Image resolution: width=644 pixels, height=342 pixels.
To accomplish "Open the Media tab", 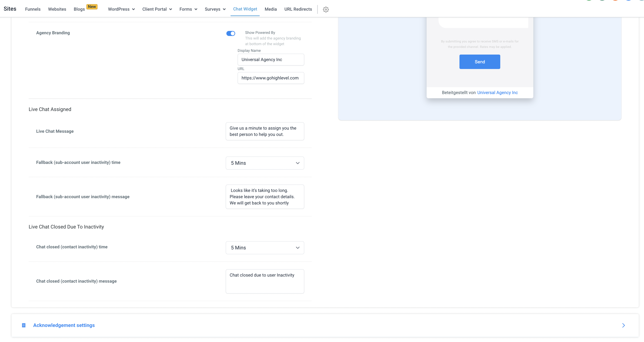I will tap(271, 9).
